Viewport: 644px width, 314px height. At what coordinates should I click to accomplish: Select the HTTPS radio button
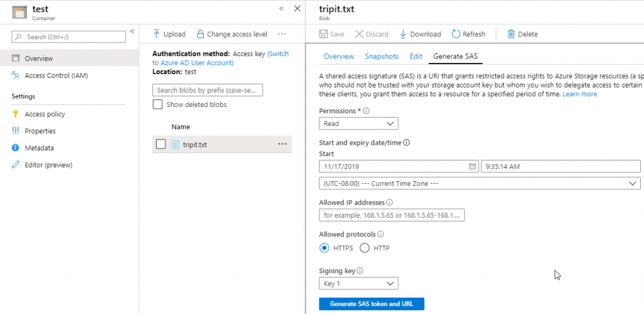(325, 248)
